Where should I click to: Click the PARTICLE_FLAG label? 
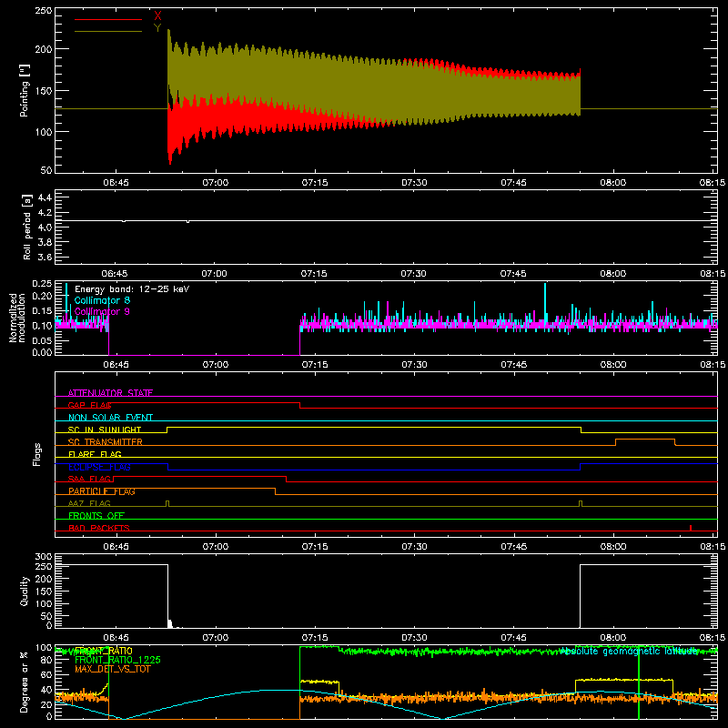point(102,491)
